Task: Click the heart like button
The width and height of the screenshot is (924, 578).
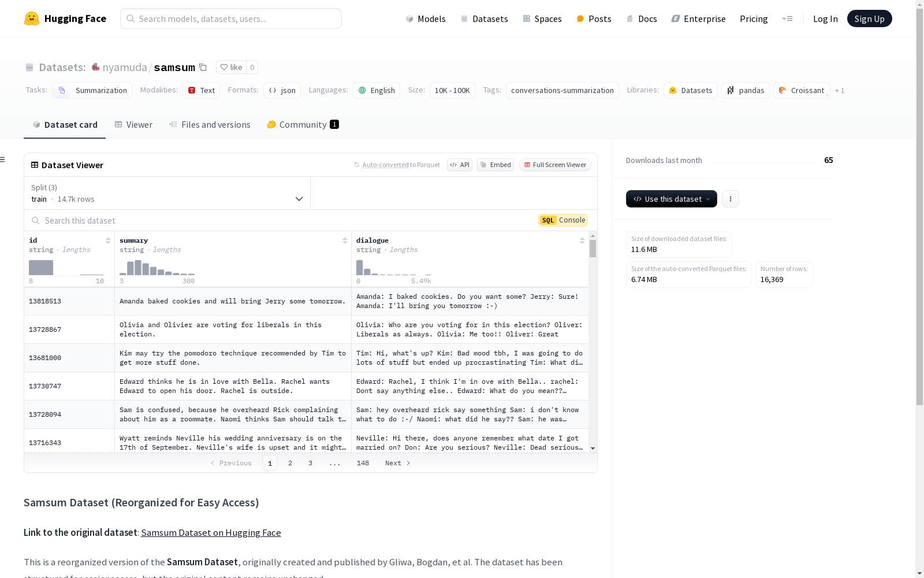Action: pyautogui.click(x=231, y=67)
